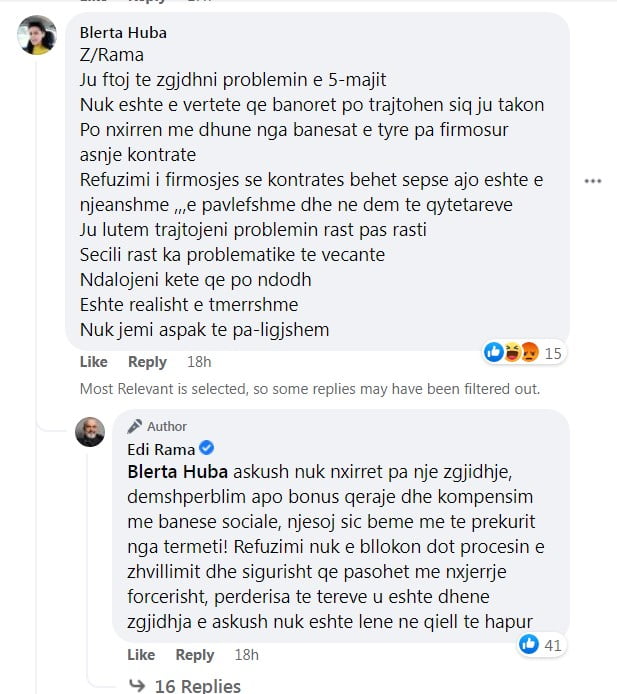
Task: Click bold Blerta Huba mention in the reply
Action: 177,472
